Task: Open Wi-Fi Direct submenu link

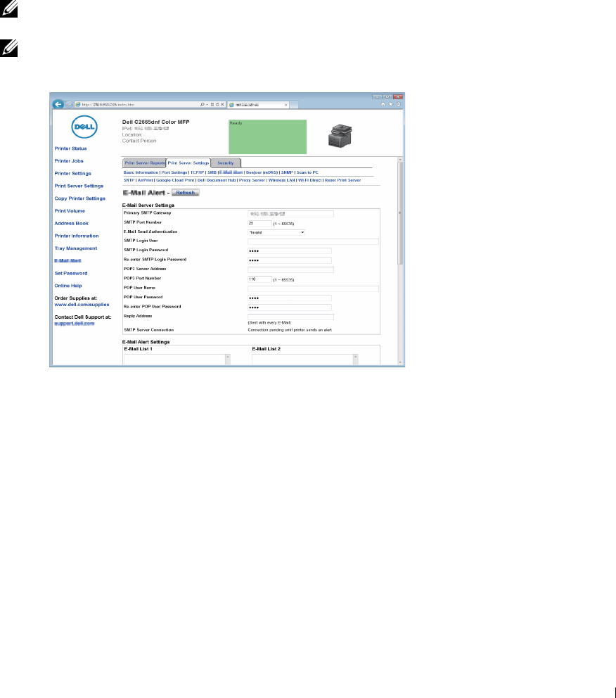Action: 310,180
